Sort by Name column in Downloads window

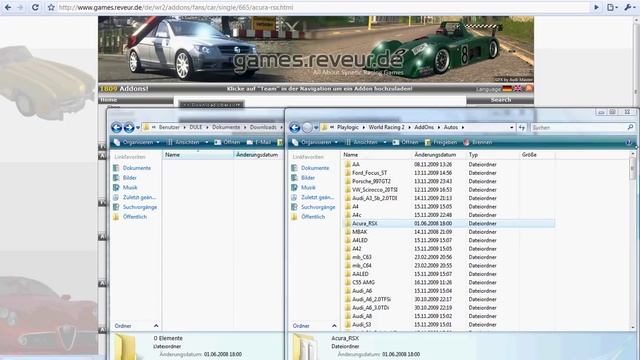click(x=198, y=155)
